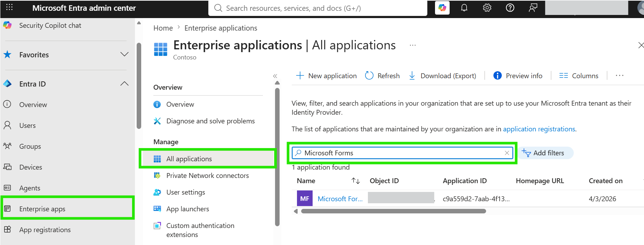Open the help question mark icon
Viewport: 644px width, 245px height.
[510, 8]
